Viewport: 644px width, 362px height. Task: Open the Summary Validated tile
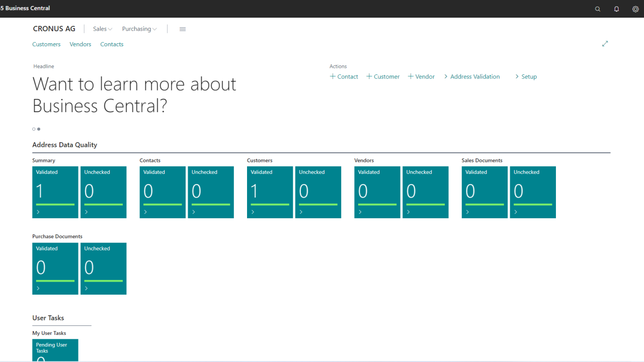pyautogui.click(x=55, y=192)
